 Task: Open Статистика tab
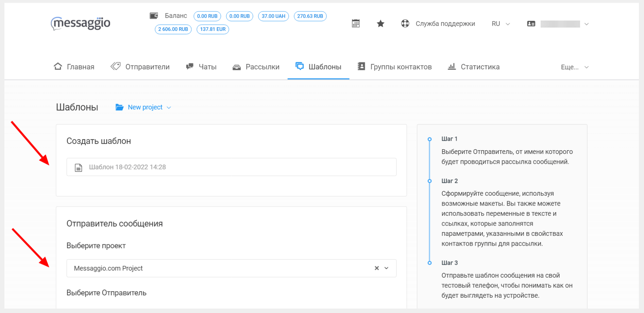474,67
